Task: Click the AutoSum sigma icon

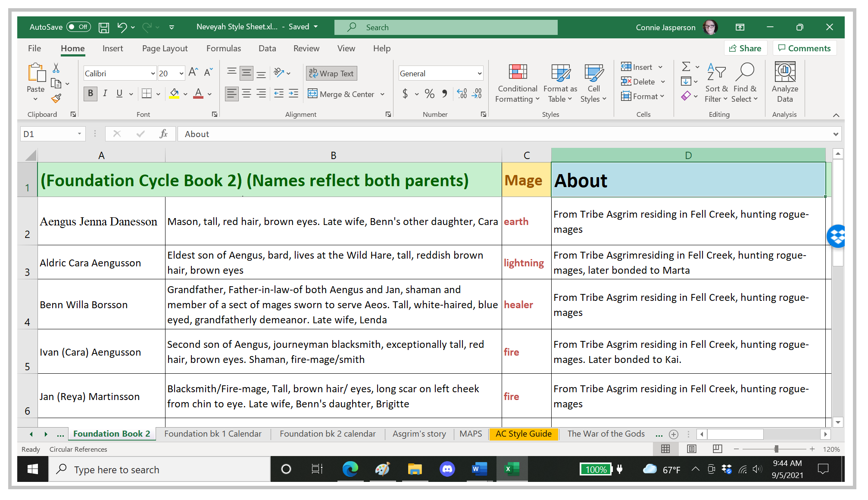Action: (x=686, y=66)
